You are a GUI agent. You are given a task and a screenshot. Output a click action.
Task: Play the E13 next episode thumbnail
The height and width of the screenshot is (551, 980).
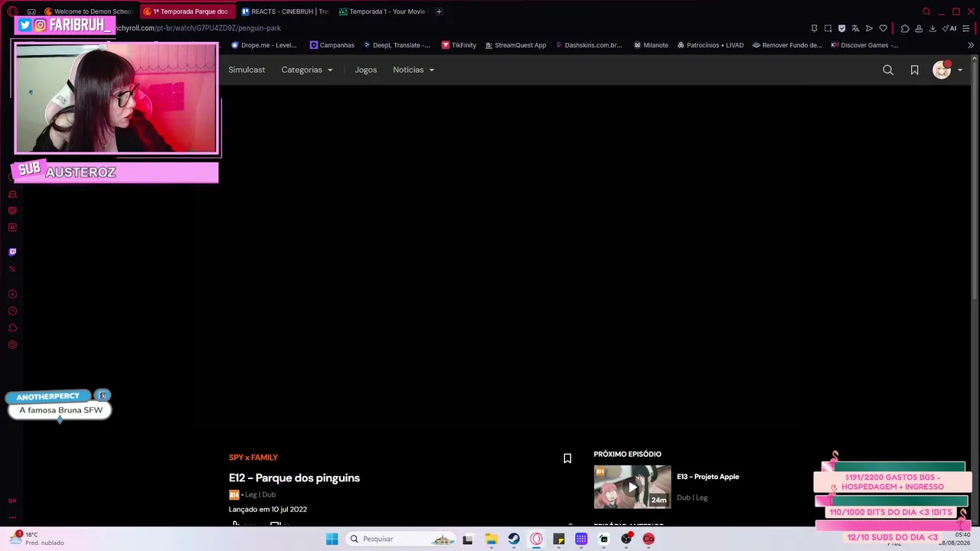coord(632,487)
